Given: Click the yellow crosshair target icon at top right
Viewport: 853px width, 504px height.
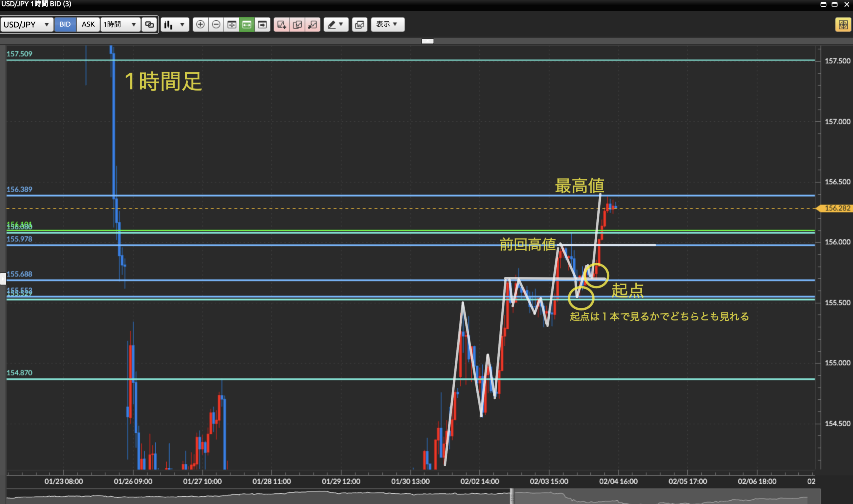Looking at the screenshot, I should [843, 24].
